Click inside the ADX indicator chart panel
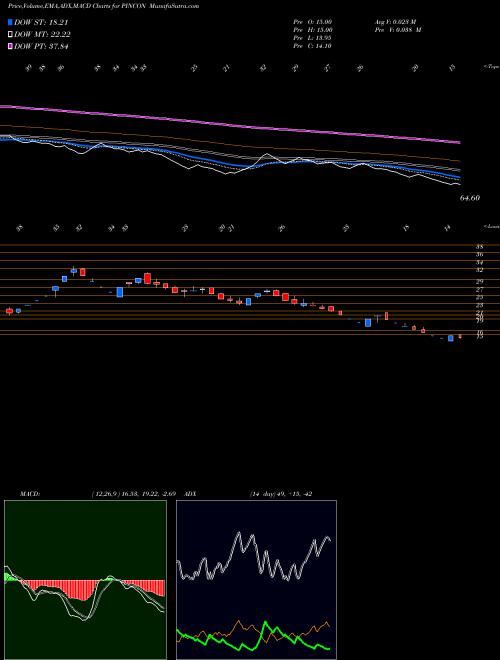 (x=256, y=580)
